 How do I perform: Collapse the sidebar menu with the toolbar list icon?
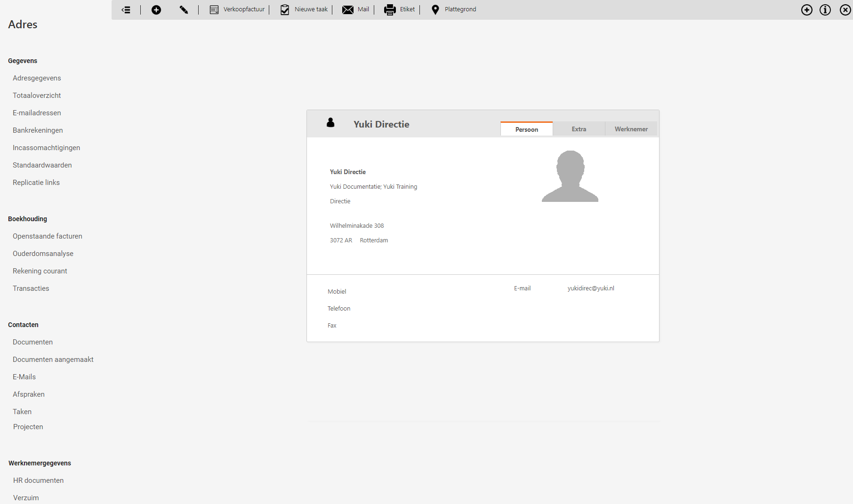click(126, 9)
